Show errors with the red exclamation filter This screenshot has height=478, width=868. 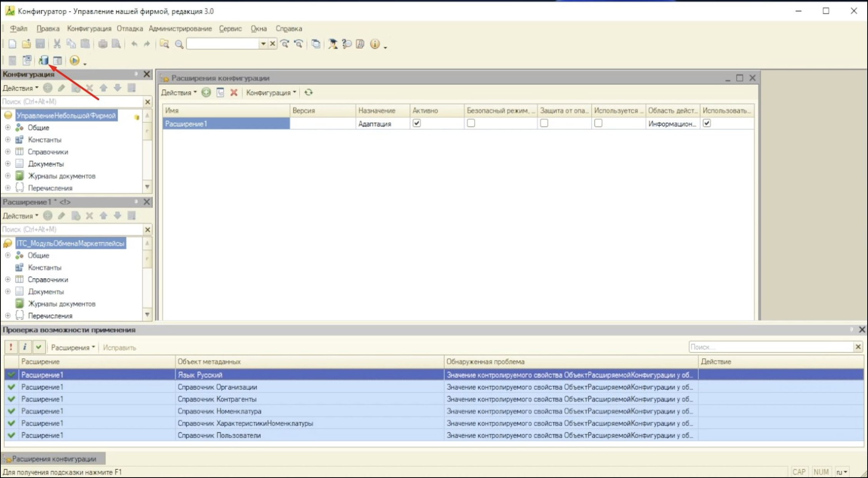11,347
